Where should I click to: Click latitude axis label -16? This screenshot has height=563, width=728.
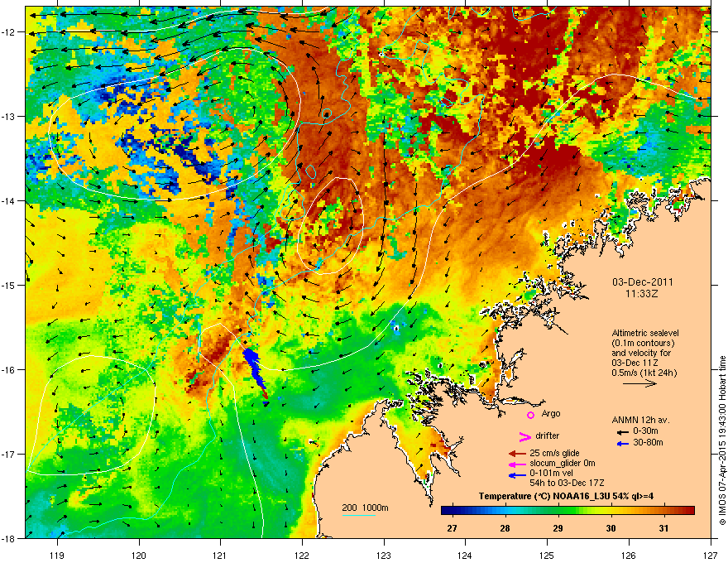(x=9, y=370)
